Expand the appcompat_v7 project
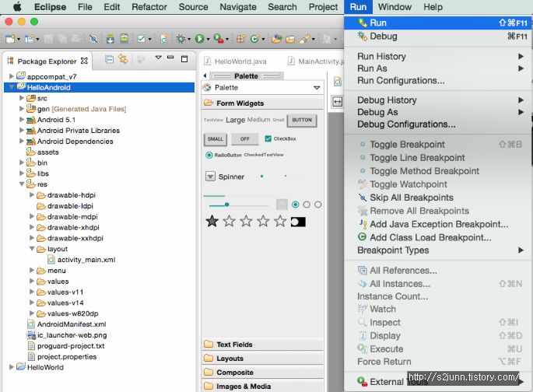Viewport: 533px width, 392px height. pos(11,76)
